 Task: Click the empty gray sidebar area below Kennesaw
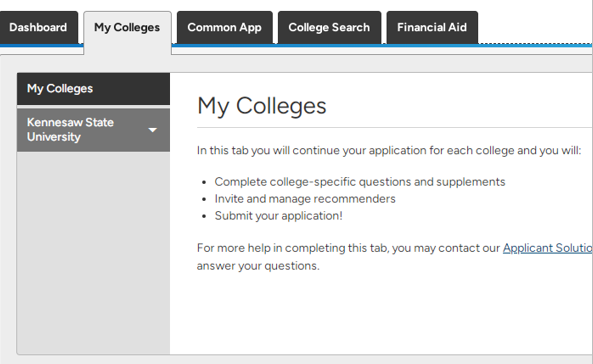coord(93,253)
